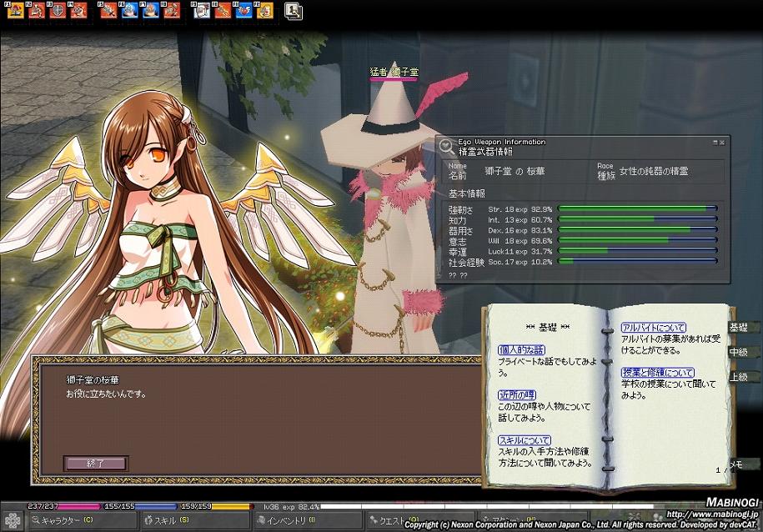Click the character name tag 猛者 獅子堂
Image resolution: width=763 pixels, height=532 pixels.
coord(394,72)
